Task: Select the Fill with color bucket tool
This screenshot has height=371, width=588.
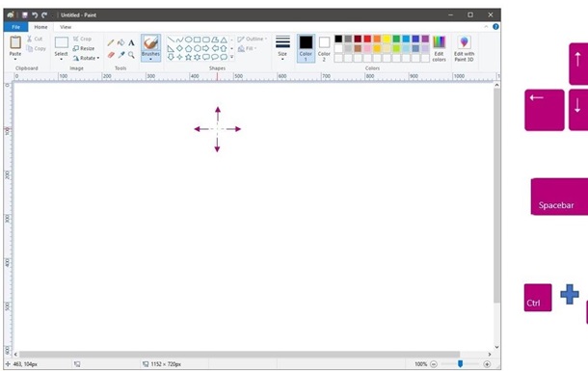Action: [x=121, y=42]
